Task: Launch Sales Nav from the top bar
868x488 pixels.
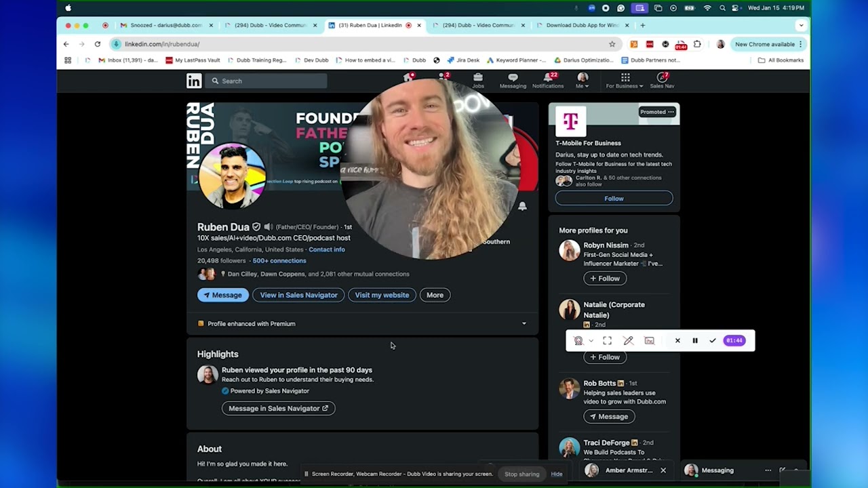Action: [662, 81]
